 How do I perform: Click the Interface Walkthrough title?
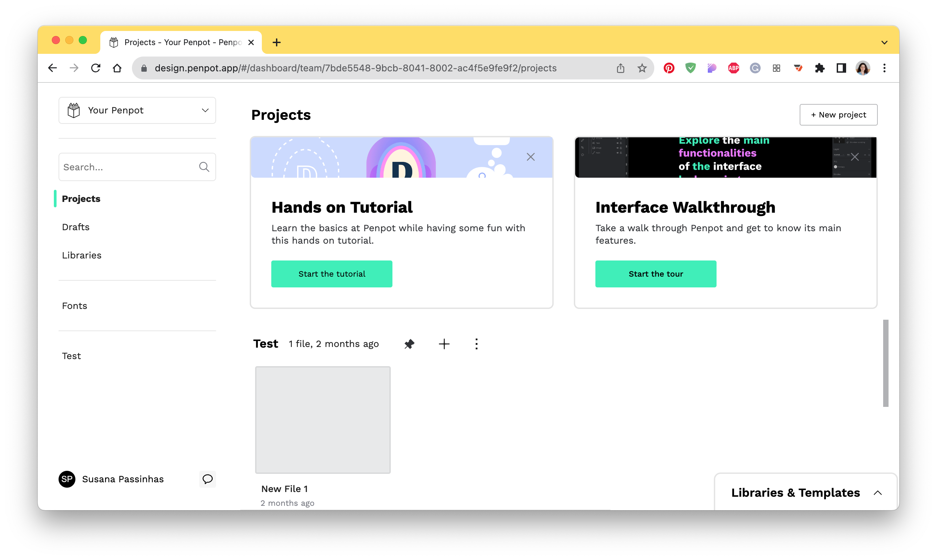pyautogui.click(x=685, y=207)
